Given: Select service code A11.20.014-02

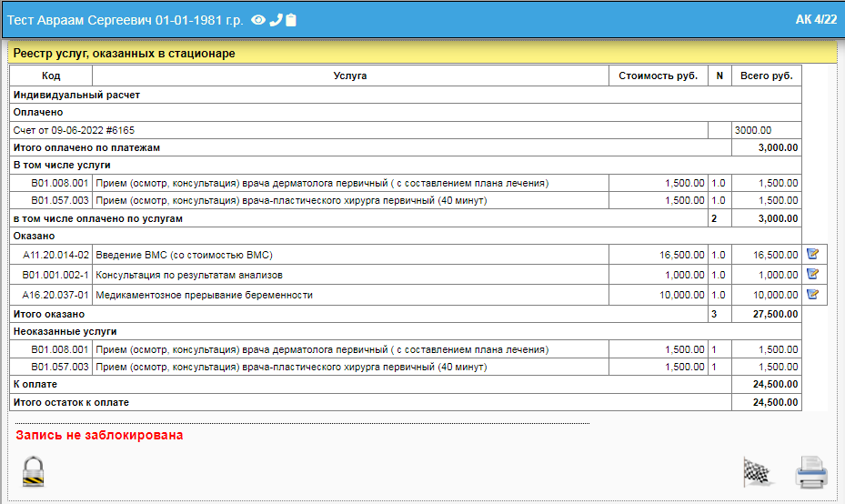Looking at the screenshot, I should (x=58, y=255).
